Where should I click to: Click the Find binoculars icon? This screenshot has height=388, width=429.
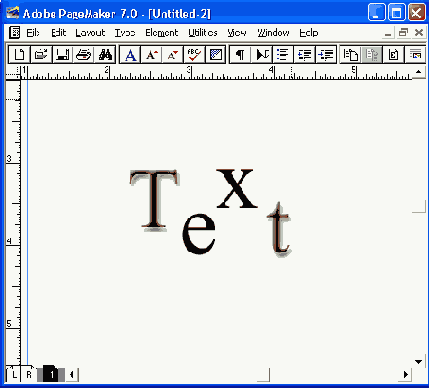click(x=105, y=54)
